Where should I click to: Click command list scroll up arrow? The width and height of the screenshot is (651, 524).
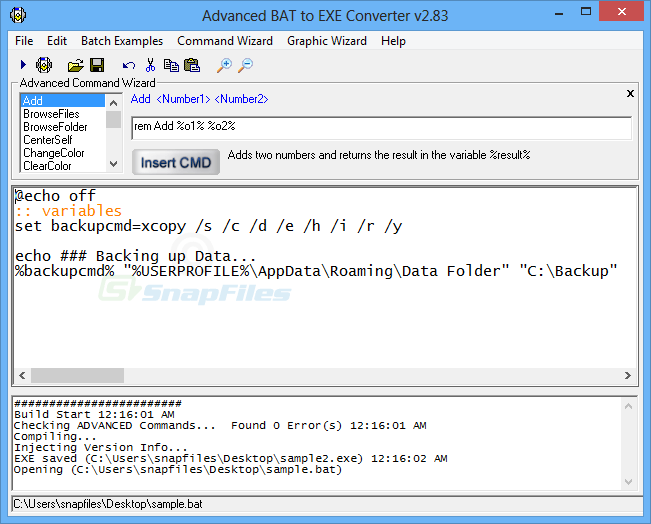[113, 103]
